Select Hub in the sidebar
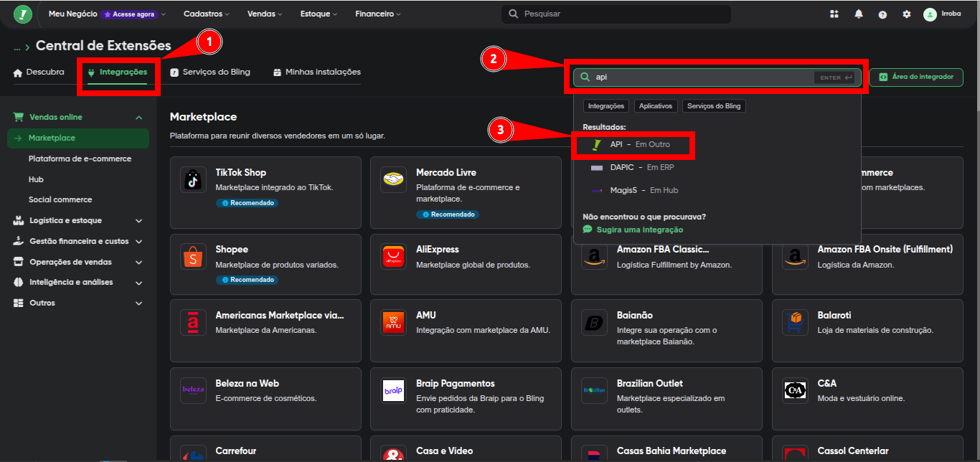The width and height of the screenshot is (980, 462). 36,179
